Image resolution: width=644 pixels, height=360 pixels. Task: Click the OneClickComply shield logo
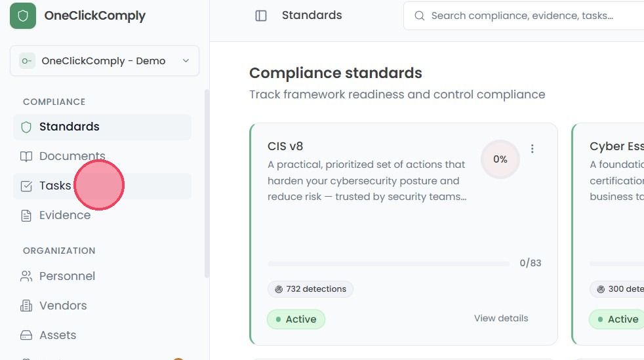23,16
